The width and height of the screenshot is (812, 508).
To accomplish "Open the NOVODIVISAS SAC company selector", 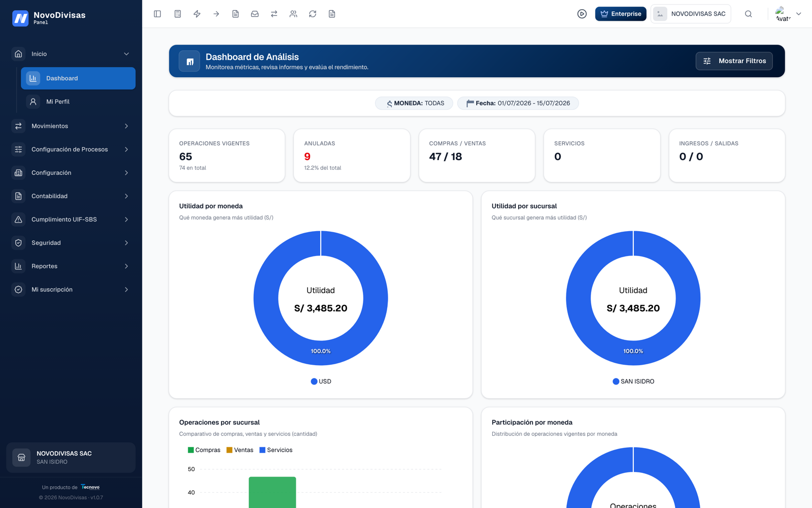I will coord(691,14).
